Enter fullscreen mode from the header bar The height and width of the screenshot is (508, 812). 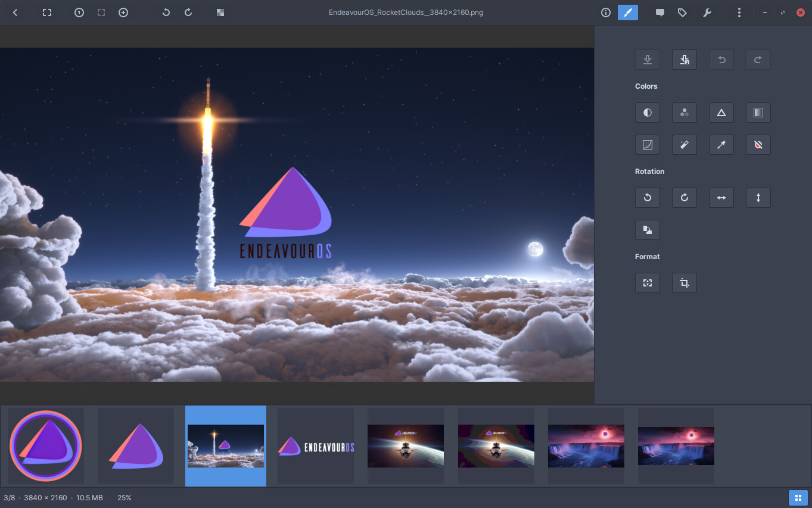click(x=47, y=13)
